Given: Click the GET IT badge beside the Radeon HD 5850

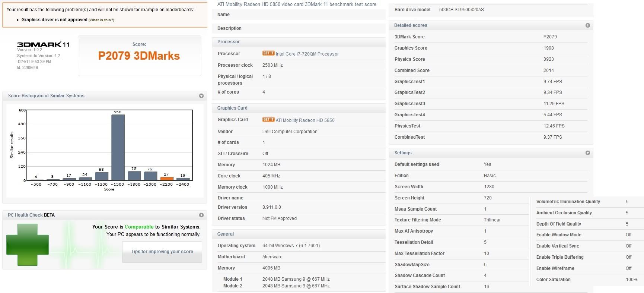Looking at the screenshot, I should (x=268, y=120).
